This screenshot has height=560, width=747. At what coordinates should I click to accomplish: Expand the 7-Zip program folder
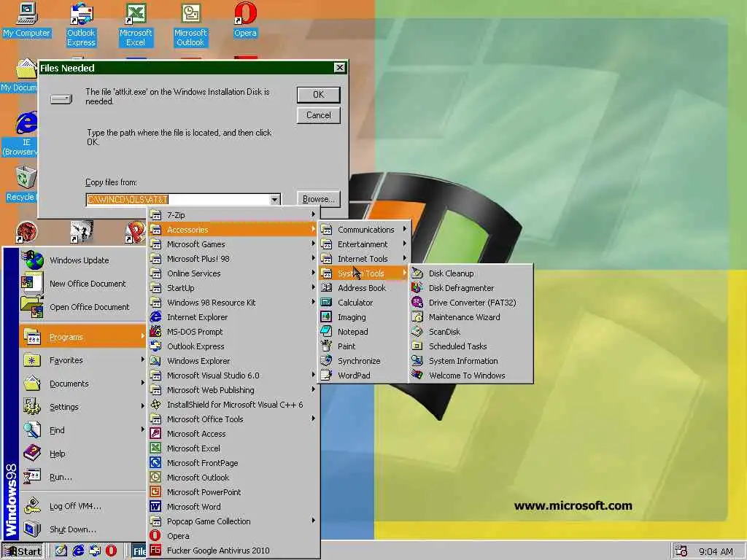(x=233, y=215)
